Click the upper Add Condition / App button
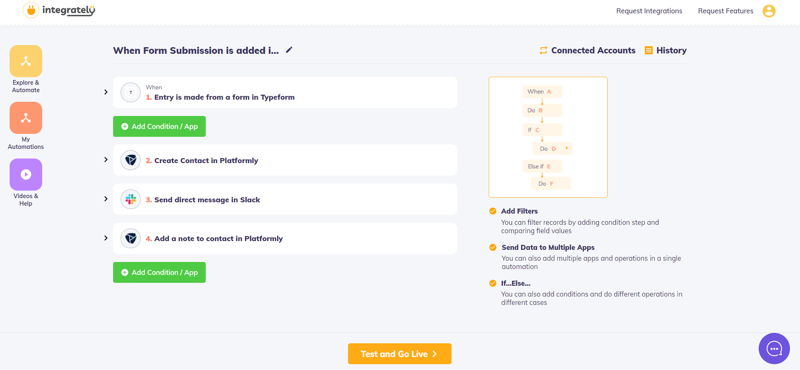The height and width of the screenshot is (370, 800). [159, 127]
